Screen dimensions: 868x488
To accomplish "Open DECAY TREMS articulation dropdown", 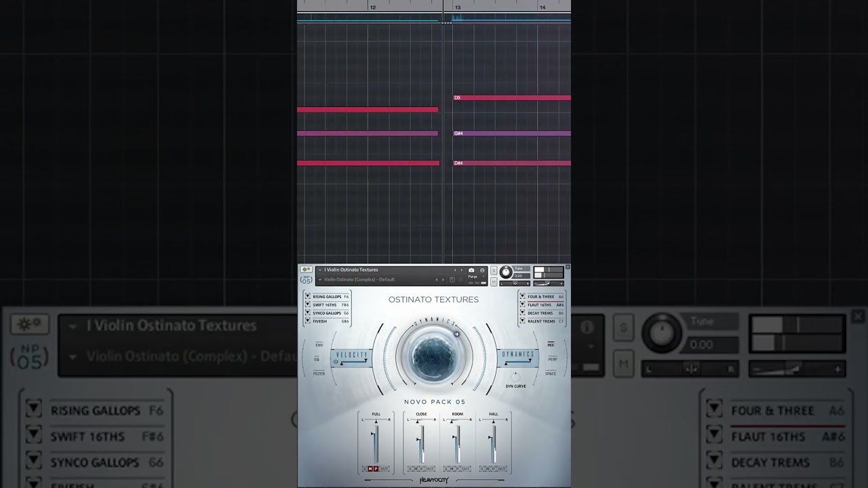I will coord(522,312).
